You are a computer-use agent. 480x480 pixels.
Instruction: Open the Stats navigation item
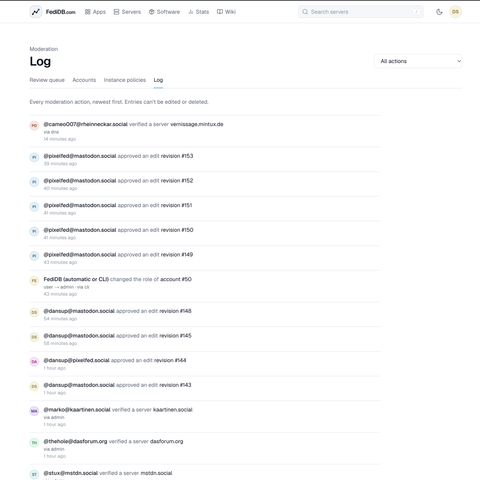(x=199, y=12)
